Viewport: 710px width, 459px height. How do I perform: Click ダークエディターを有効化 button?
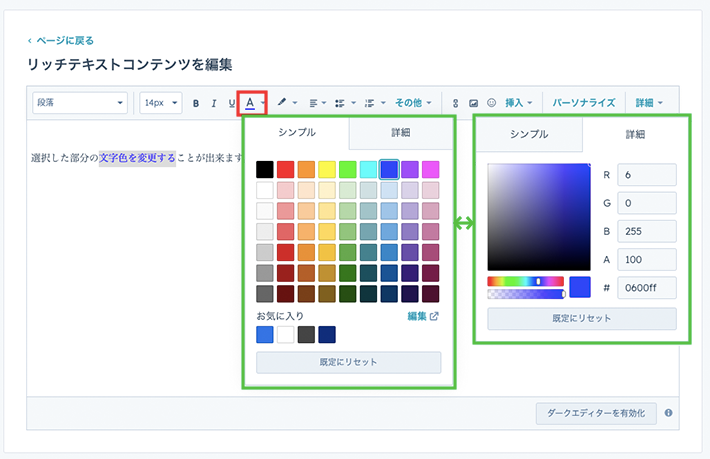(x=596, y=413)
